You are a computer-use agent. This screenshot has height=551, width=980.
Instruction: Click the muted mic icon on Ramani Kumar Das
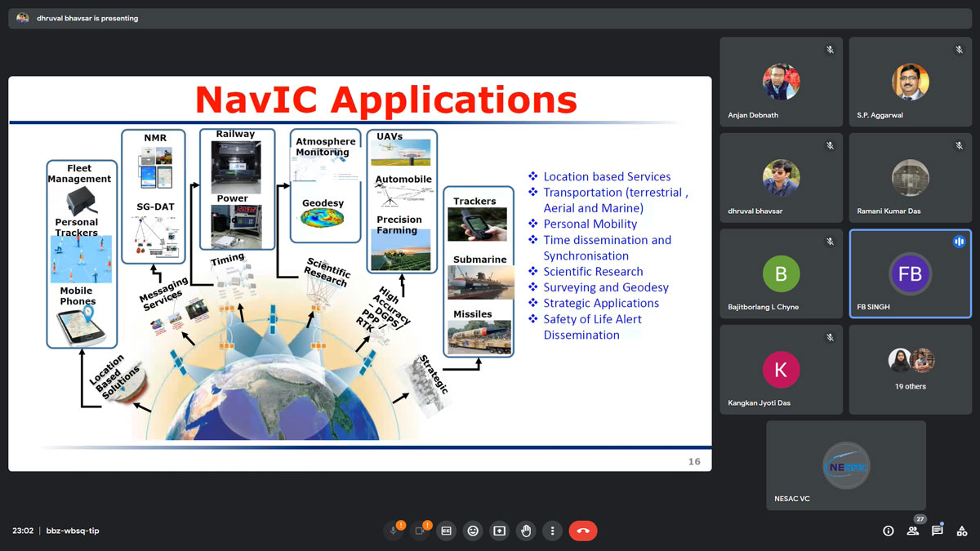coord(959,146)
